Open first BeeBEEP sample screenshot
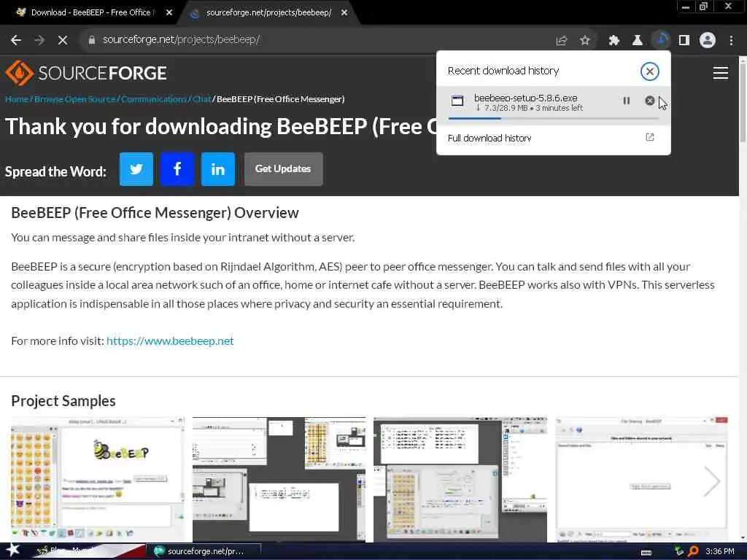This screenshot has width=747, height=560. (98, 479)
